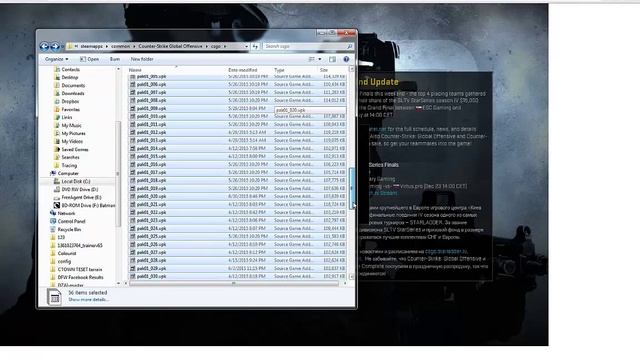Viewport: 640px width, 360px height.
Task: Click the BD-ROM Drive (F:) Batman icon
Action: click(57, 205)
